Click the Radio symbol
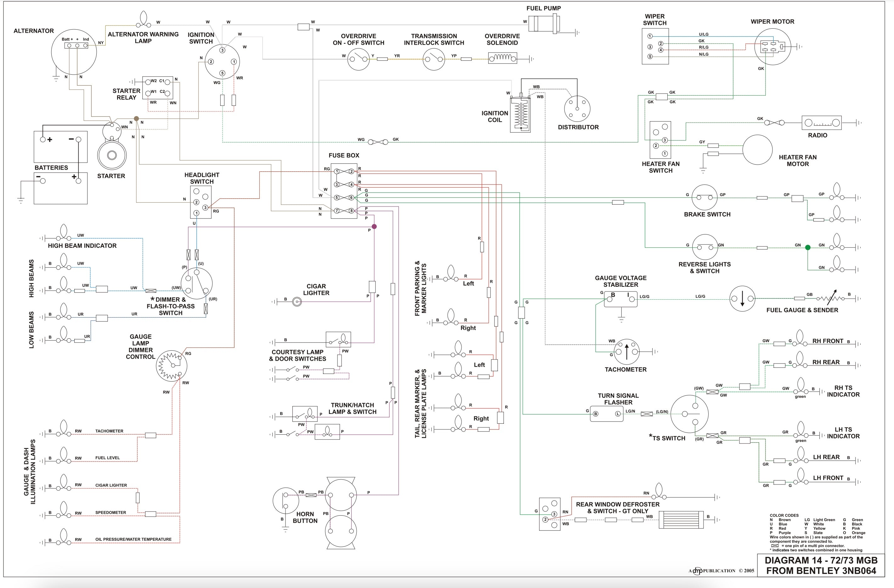The width and height of the screenshot is (894, 588). coord(822,123)
